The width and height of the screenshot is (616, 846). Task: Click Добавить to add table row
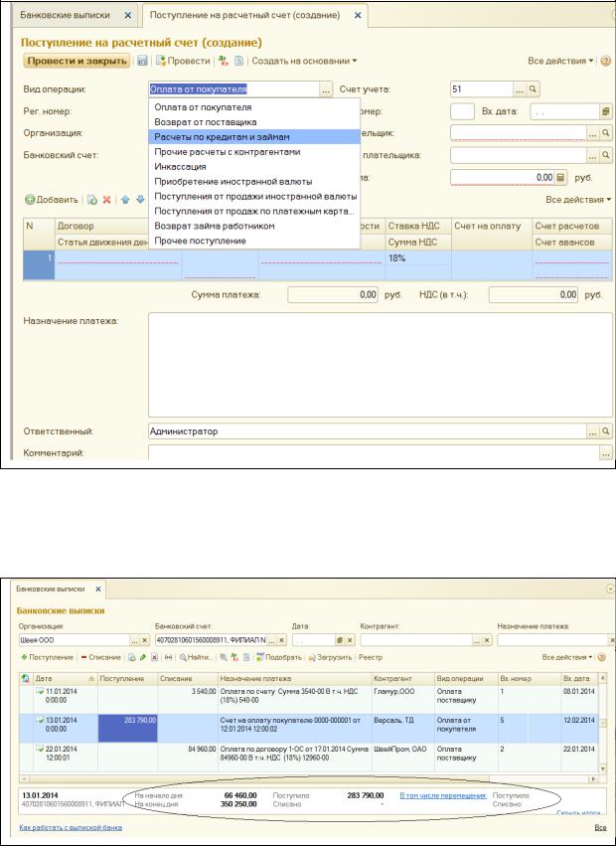pyautogui.click(x=52, y=200)
